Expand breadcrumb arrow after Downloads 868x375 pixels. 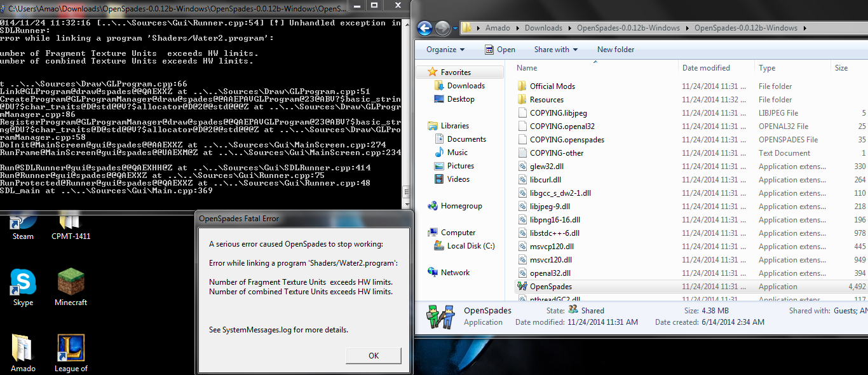569,28
